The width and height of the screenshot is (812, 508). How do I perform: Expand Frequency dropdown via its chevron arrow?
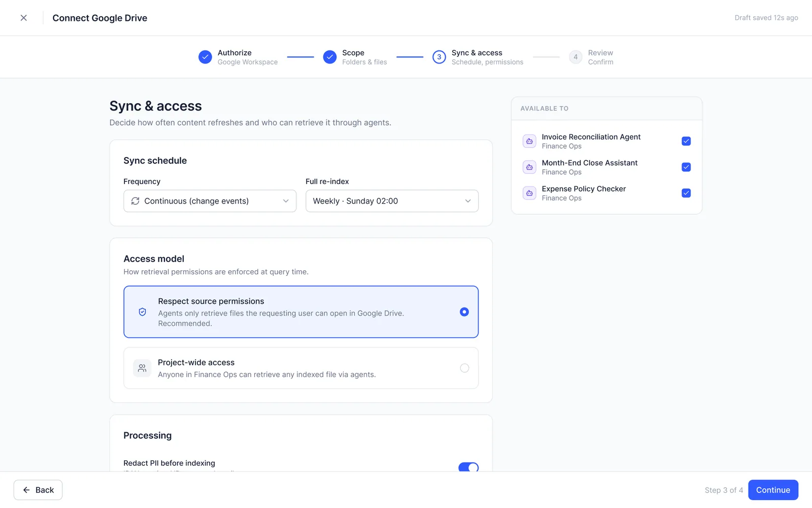(x=286, y=201)
